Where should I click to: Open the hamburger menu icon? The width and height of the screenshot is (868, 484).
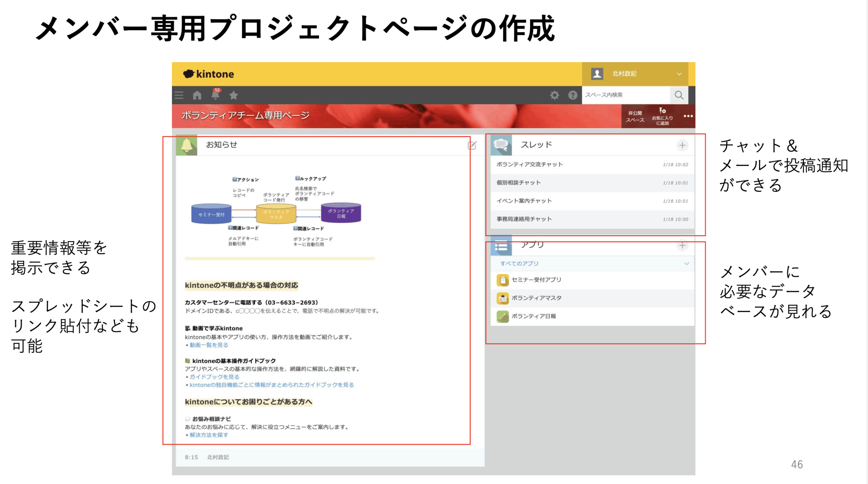(179, 95)
